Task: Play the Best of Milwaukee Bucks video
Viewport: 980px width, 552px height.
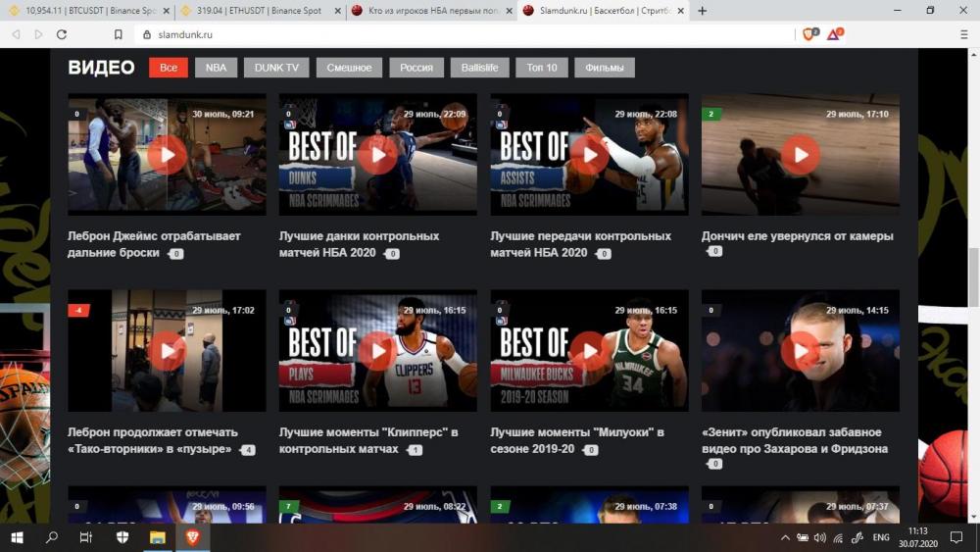Action: point(589,350)
